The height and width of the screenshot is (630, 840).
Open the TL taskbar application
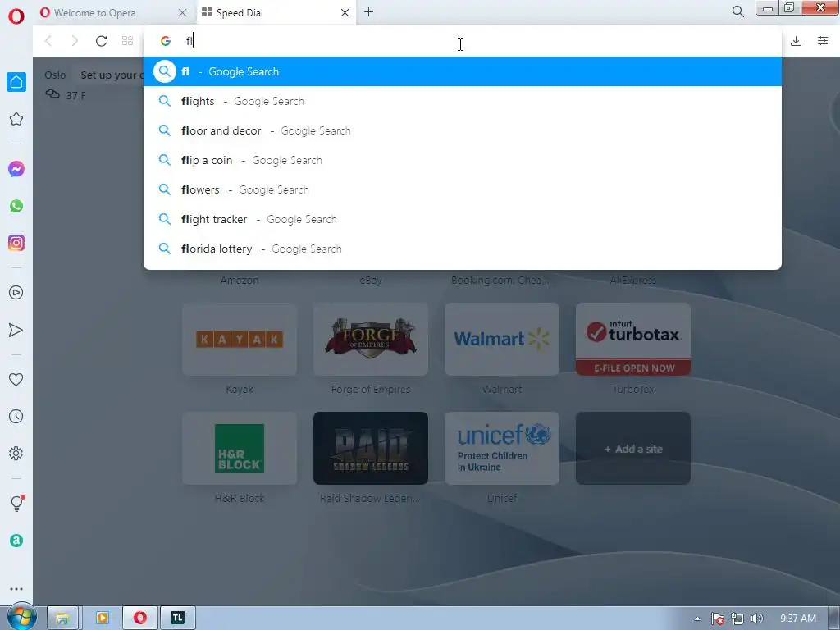(x=178, y=618)
